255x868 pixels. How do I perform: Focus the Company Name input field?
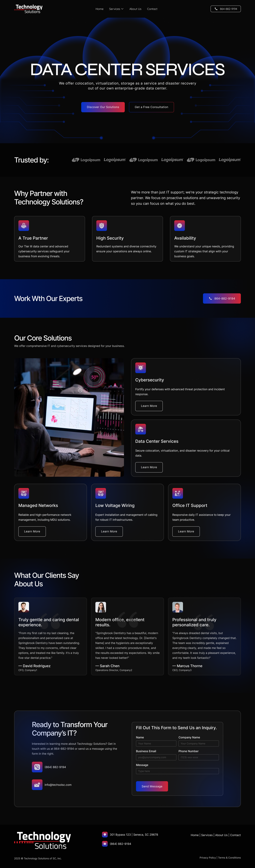[199, 743]
